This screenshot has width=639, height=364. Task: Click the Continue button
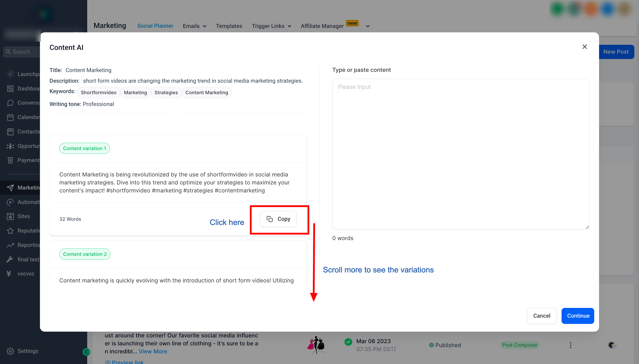578,316
